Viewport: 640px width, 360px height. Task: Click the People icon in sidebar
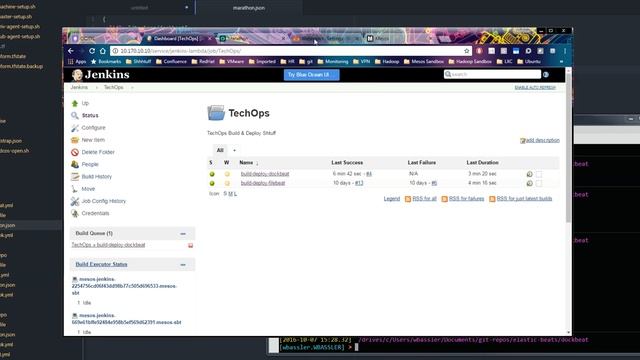(x=75, y=164)
